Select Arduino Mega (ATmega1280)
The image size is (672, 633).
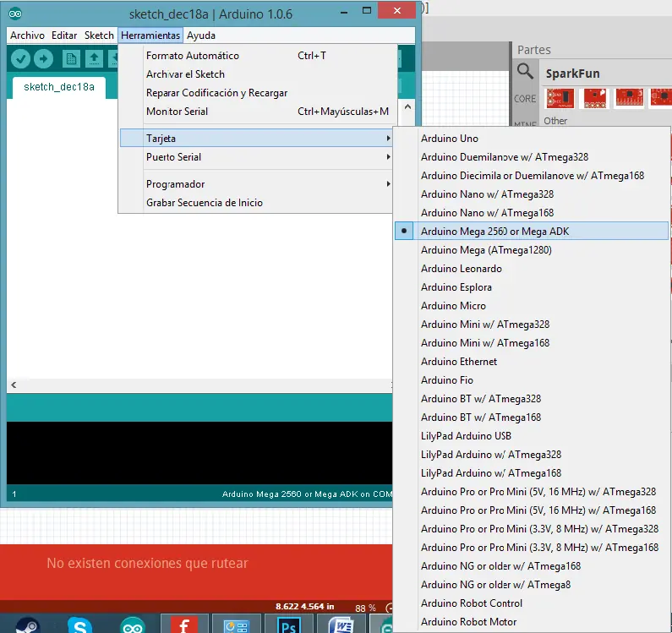click(x=532, y=250)
